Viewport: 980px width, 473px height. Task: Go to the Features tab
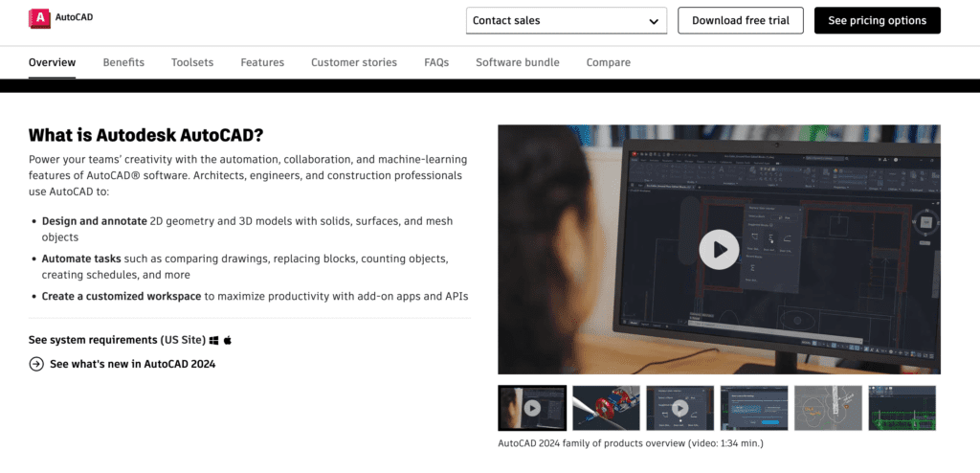coord(262,62)
